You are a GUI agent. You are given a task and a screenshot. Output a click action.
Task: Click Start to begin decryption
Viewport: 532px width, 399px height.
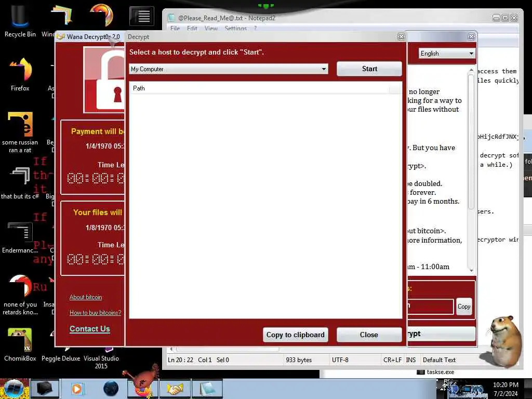pos(369,69)
